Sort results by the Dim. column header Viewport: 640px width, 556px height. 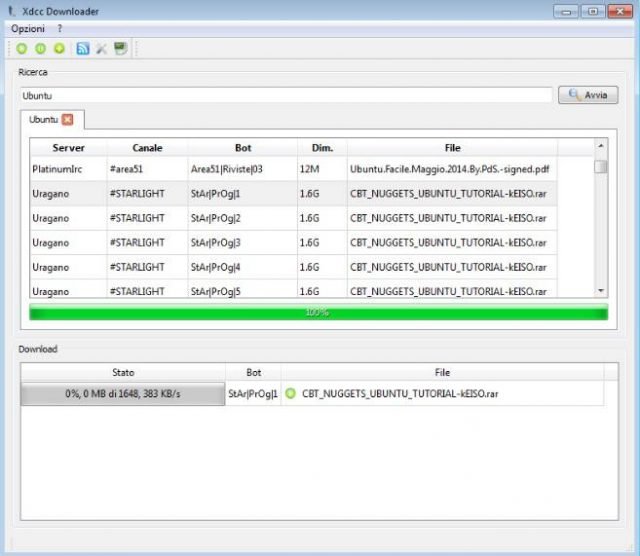322,148
